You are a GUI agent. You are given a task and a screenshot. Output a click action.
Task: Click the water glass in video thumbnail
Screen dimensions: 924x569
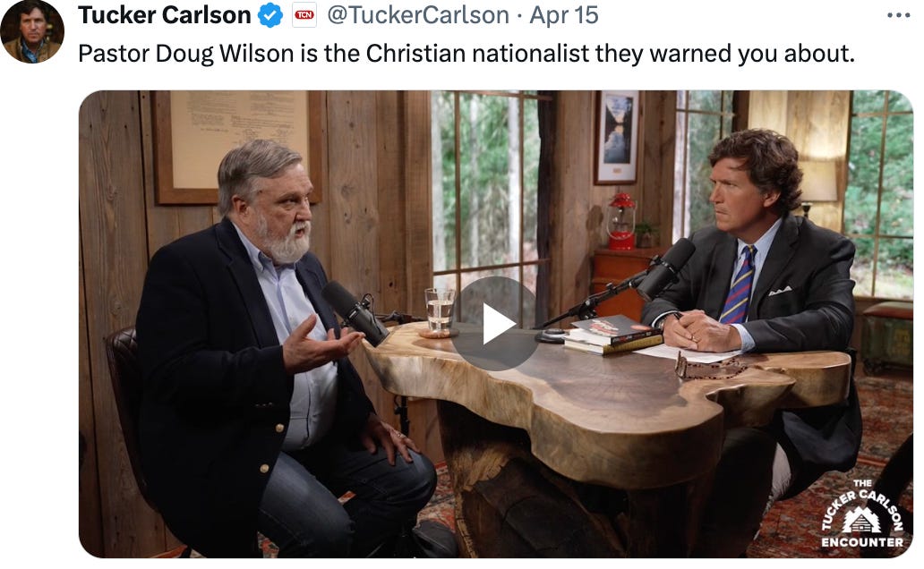click(x=440, y=310)
